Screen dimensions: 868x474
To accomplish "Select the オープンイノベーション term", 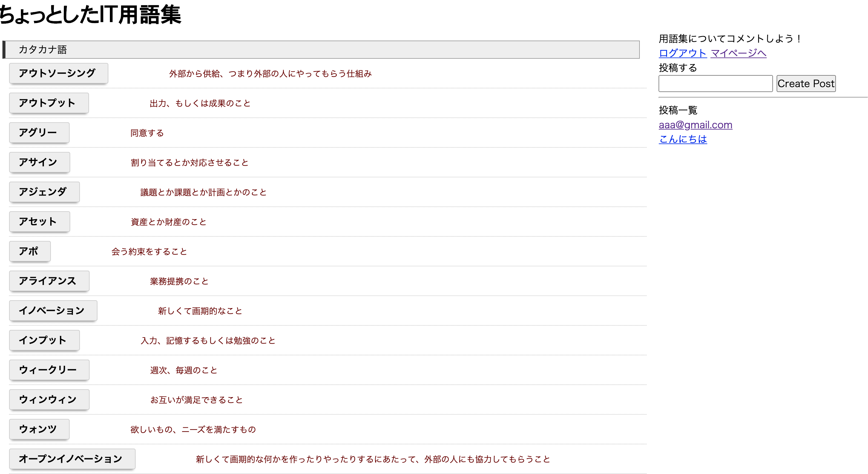I will pyautogui.click(x=72, y=459).
